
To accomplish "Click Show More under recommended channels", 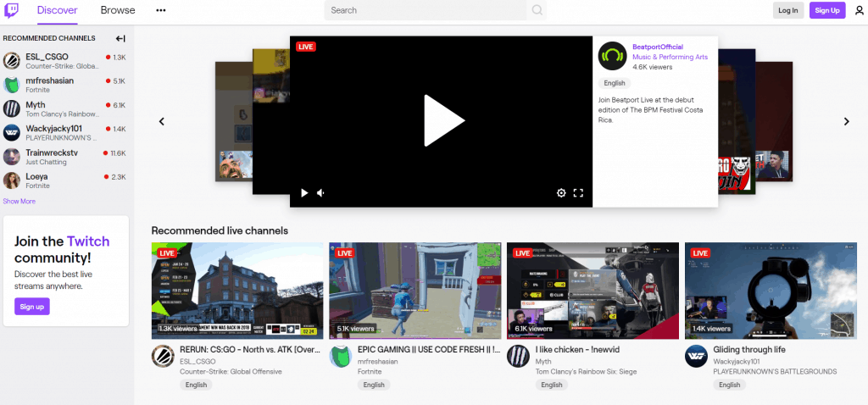I will coord(19,202).
